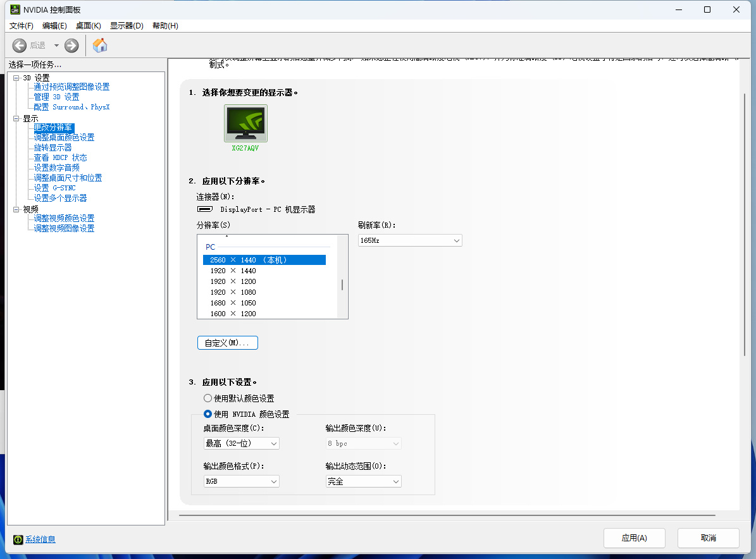This screenshot has height=559, width=756.
Task: Collapse the 显示 tree node
Action: (16, 118)
